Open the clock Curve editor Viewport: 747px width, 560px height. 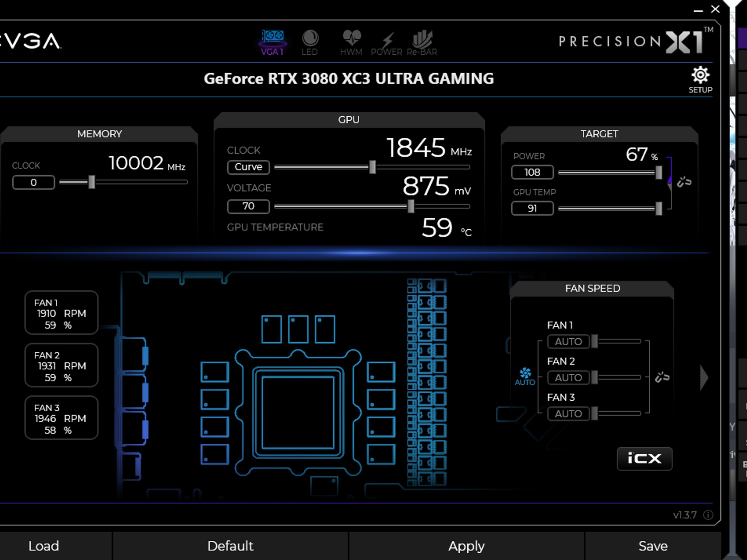(248, 167)
